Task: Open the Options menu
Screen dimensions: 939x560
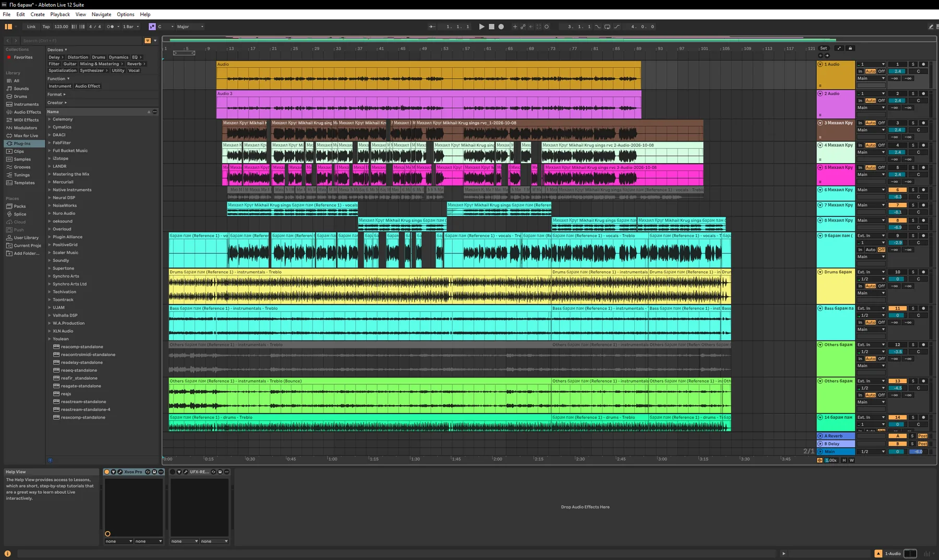Action: [x=125, y=15]
